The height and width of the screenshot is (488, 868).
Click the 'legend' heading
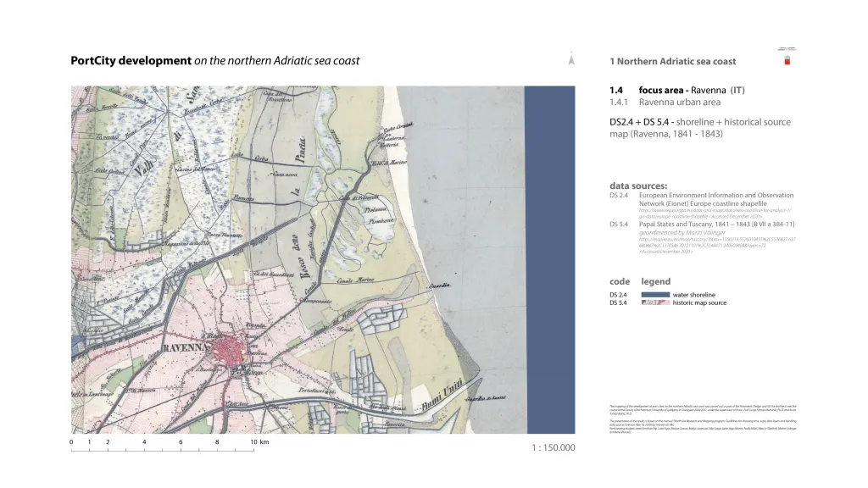655,281
